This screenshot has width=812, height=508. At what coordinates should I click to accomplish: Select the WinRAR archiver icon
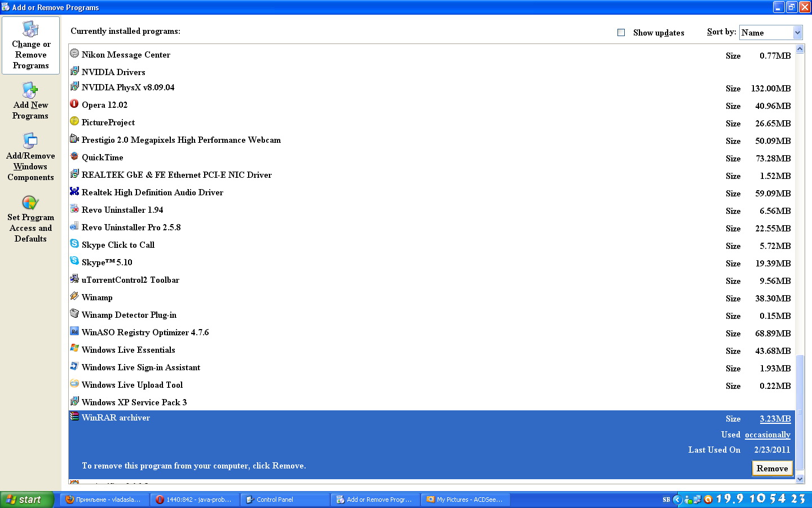74,417
